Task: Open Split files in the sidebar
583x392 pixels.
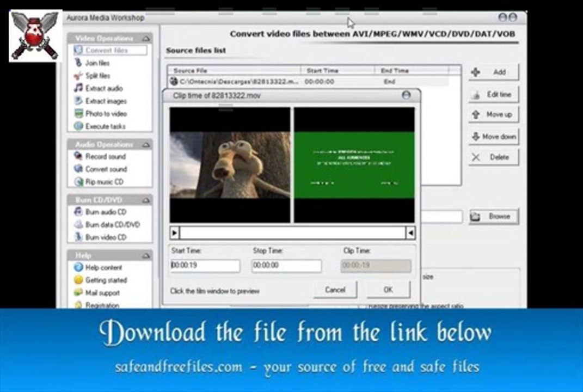Action: (x=98, y=76)
